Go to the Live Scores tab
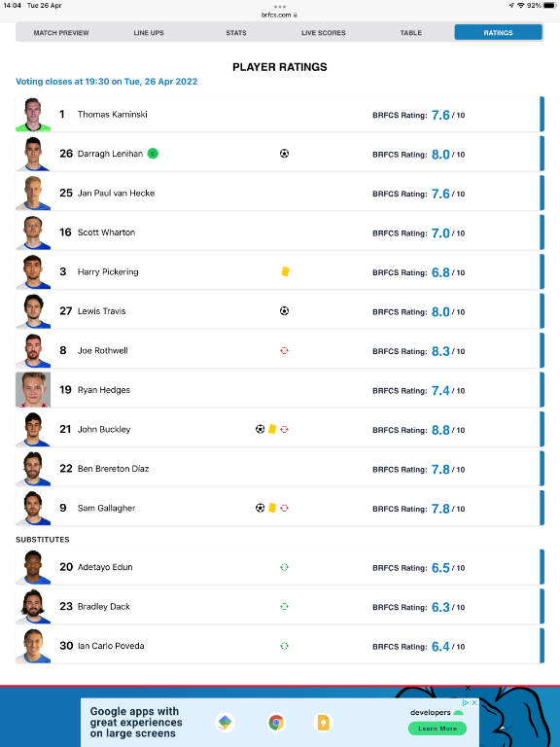Image resolution: width=560 pixels, height=747 pixels. pyautogui.click(x=324, y=33)
